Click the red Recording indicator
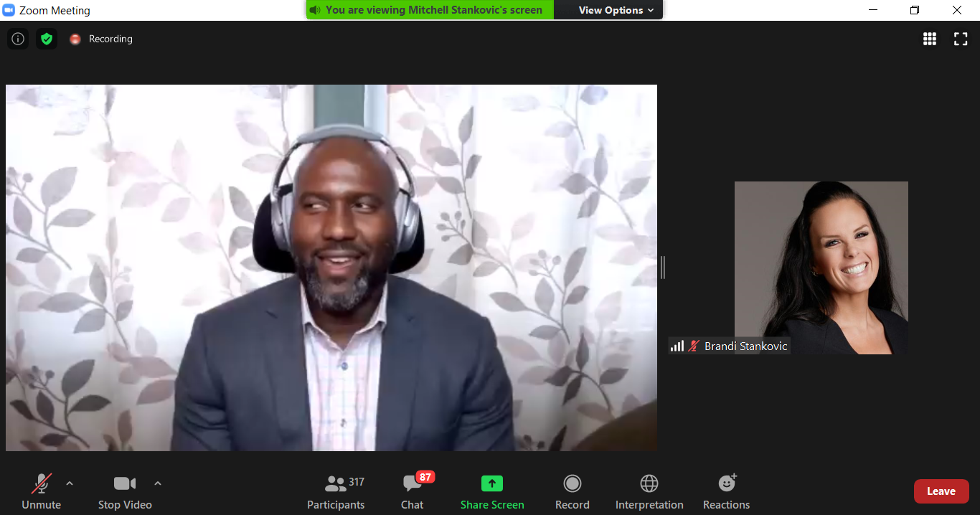 [101, 39]
